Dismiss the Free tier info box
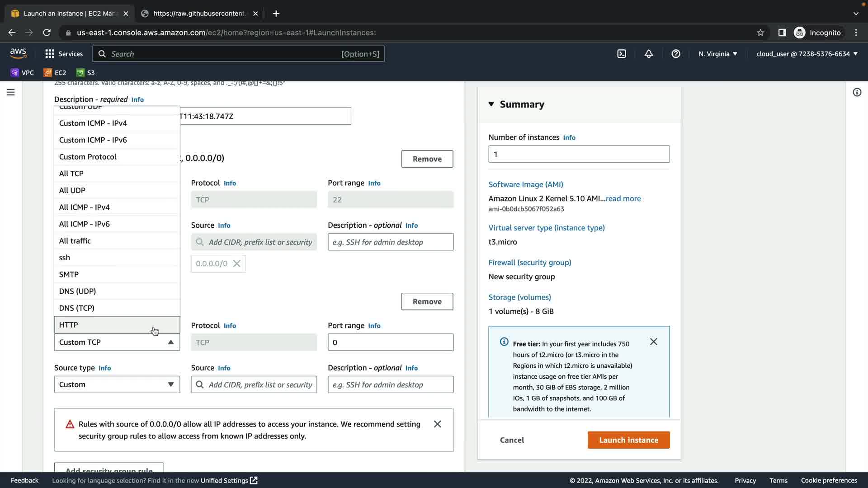The height and width of the screenshot is (488, 868). tap(653, 342)
